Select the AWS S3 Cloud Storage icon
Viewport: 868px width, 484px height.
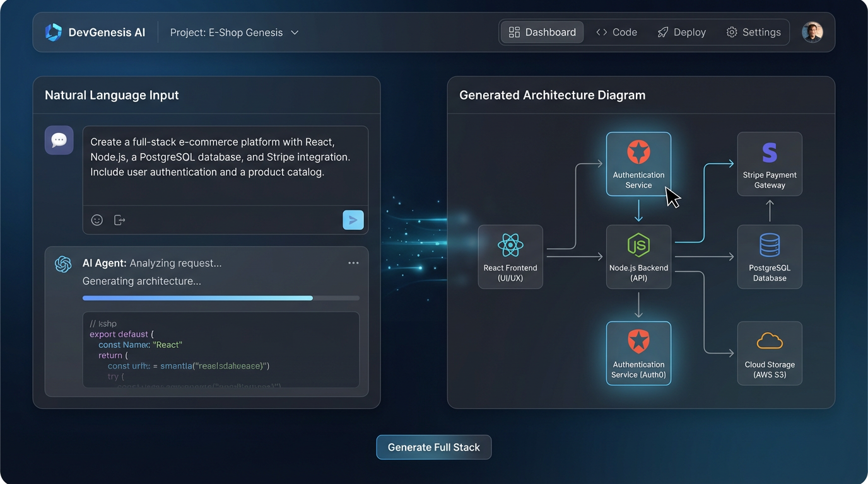click(770, 340)
